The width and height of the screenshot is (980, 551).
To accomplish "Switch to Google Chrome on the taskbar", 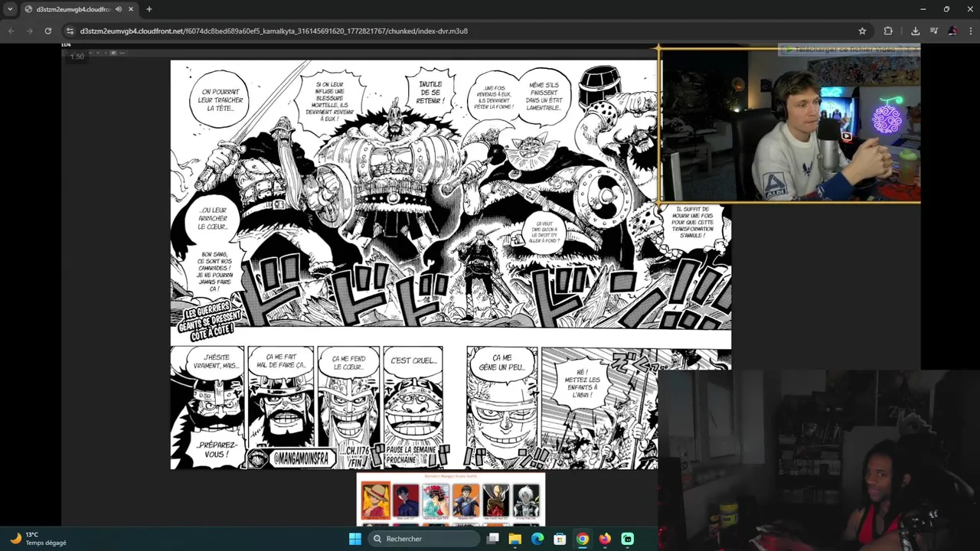I will tap(583, 539).
